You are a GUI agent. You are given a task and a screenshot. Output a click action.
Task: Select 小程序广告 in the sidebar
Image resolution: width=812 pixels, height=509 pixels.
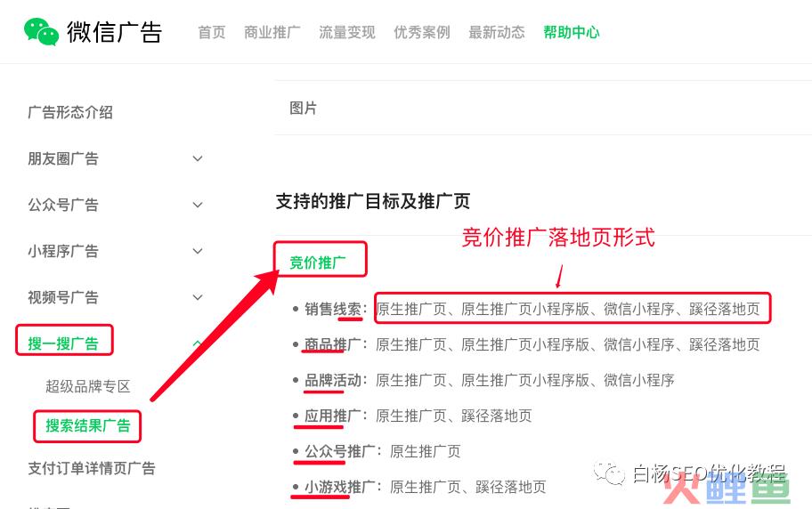point(63,251)
